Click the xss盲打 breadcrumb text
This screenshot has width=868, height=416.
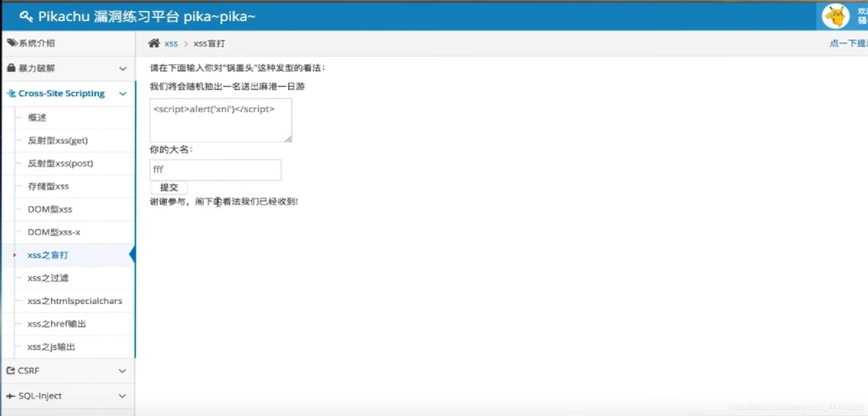[x=209, y=43]
